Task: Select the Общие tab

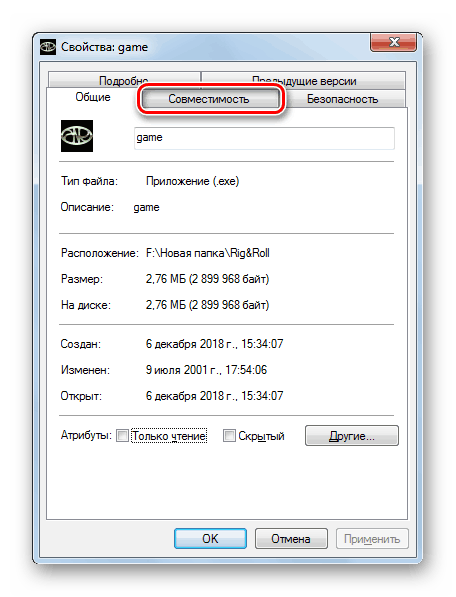Action: click(x=93, y=97)
